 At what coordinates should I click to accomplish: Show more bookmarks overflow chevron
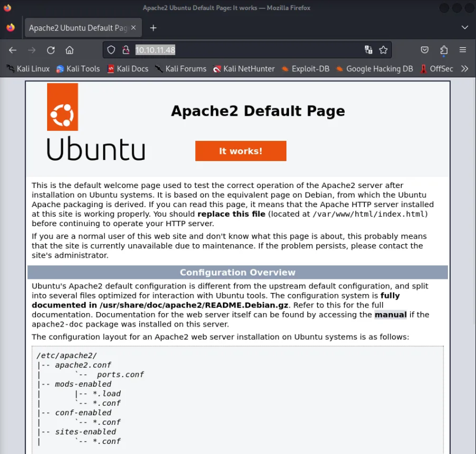pyautogui.click(x=464, y=68)
